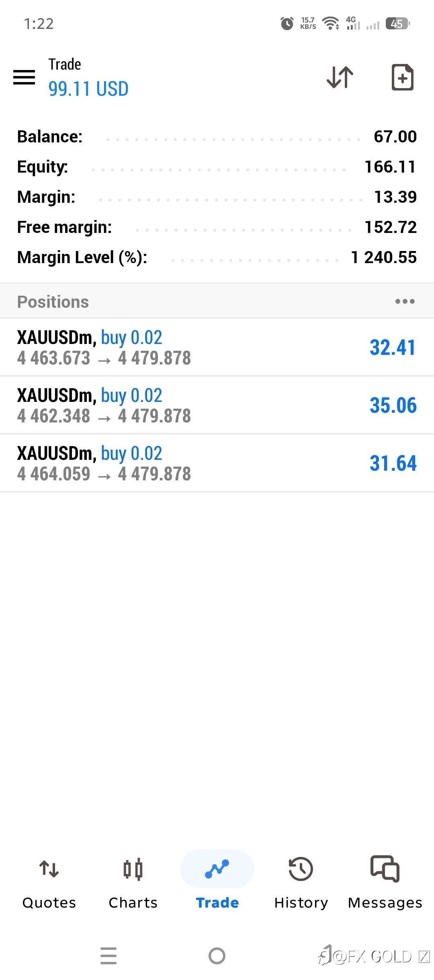This screenshot has width=434, height=980.
Task: Open the Messages tab
Action: [x=385, y=884]
